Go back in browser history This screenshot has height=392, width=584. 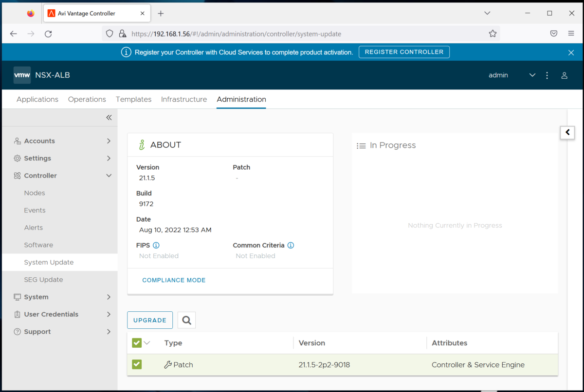tap(14, 34)
